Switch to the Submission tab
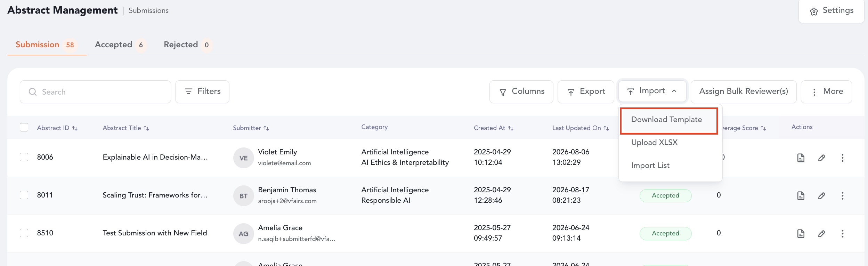Viewport: 868px width, 266px height. tap(47, 45)
